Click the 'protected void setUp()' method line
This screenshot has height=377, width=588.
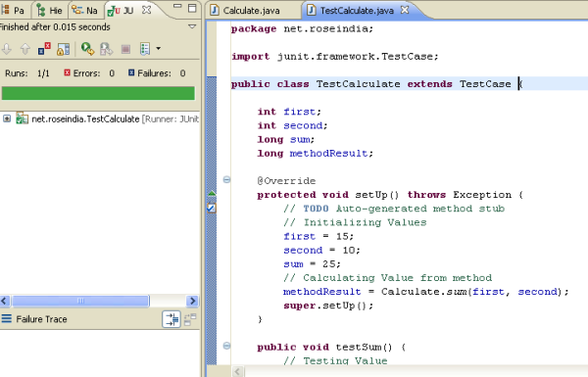(390, 195)
